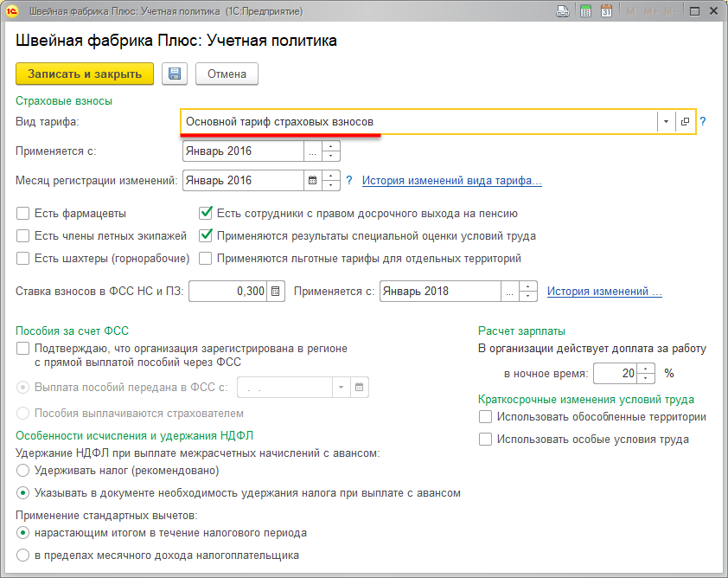
Task: Open ellipsis selector for Применяется с Январь 2016
Action: point(312,151)
